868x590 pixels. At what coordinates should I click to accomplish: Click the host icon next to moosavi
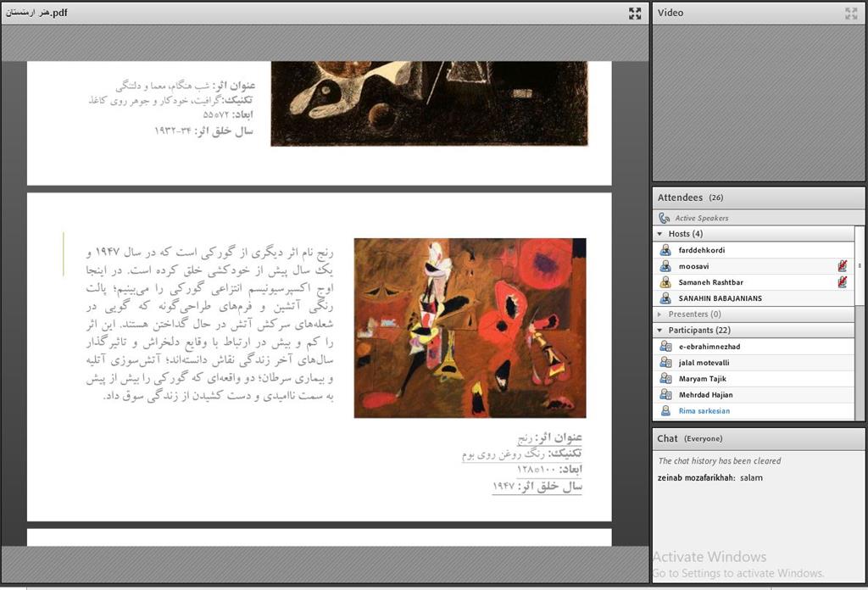point(665,266)
